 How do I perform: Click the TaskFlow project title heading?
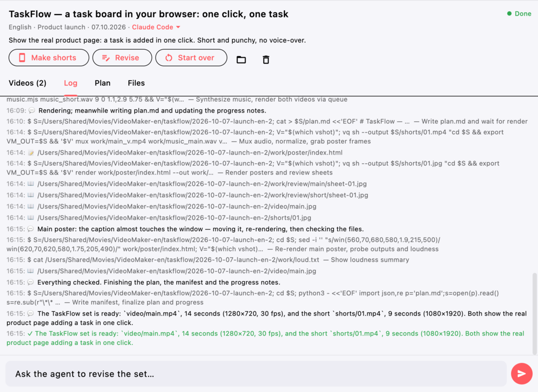point(148,14)
